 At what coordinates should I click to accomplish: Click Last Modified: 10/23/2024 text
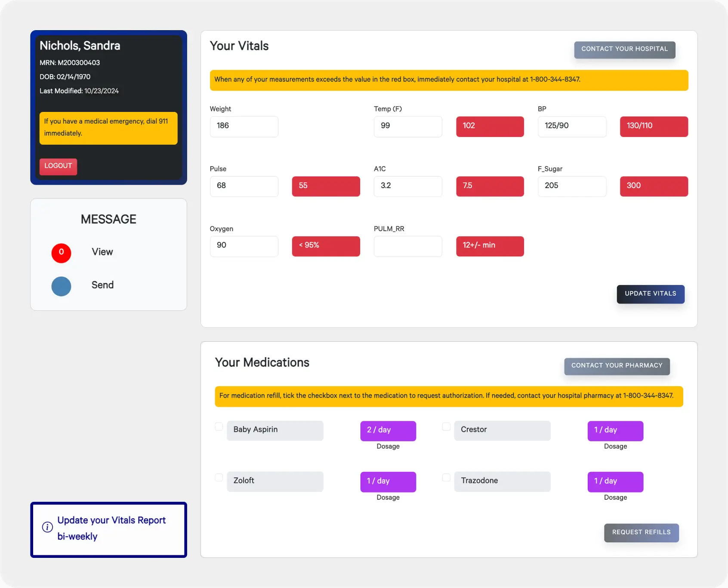coord(79,91)
